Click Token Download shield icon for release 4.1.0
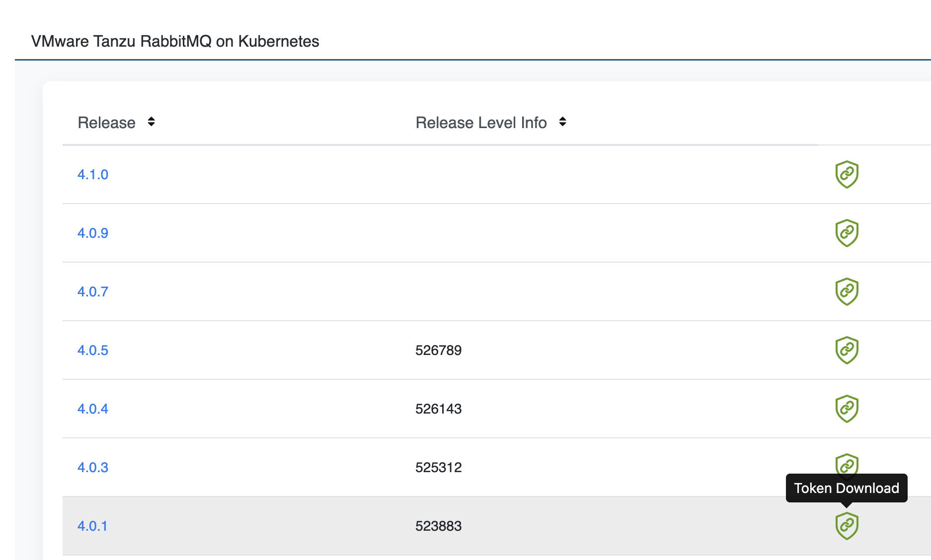The height and width of the screenshot is (560, 931). (847, 174)
